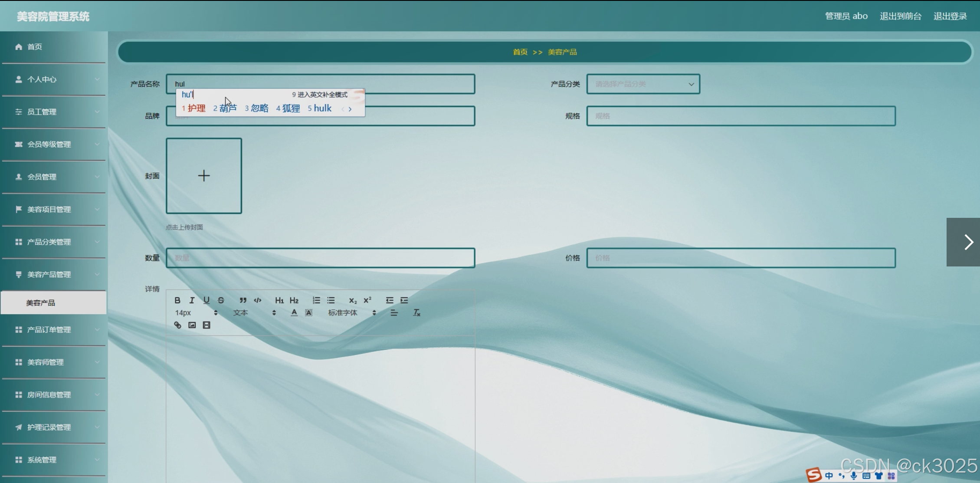
Task: Click 首页 in the breadcrumb
Action: [x=520, y=52]
